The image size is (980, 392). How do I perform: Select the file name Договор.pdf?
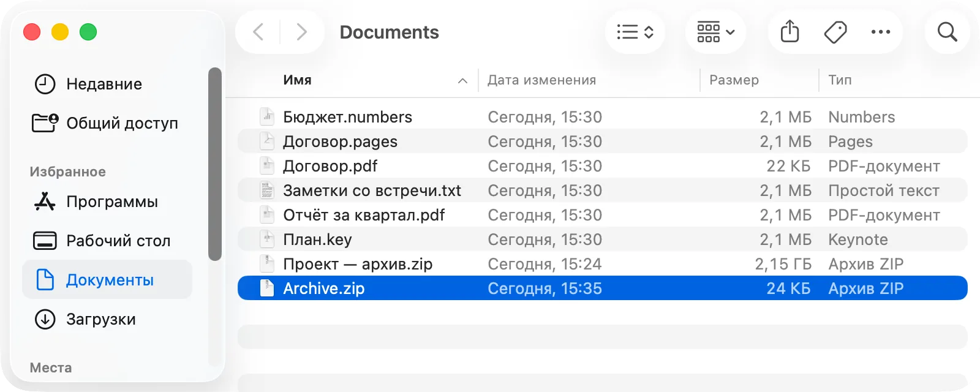(x=330, y=166)
